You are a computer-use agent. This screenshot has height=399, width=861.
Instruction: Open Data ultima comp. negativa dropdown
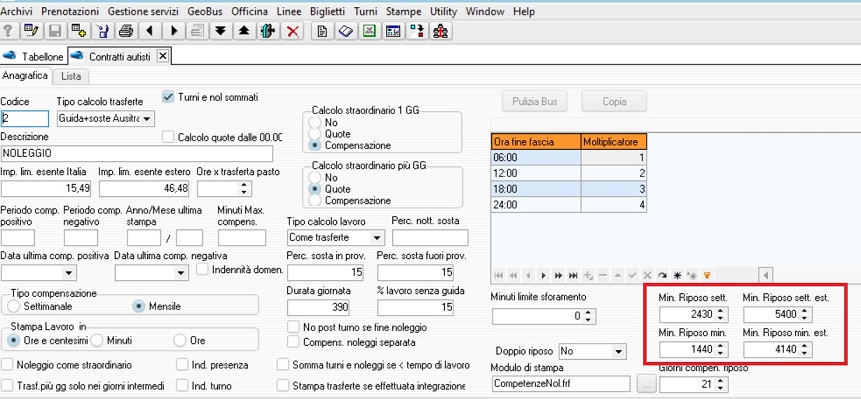pos(181,272)
